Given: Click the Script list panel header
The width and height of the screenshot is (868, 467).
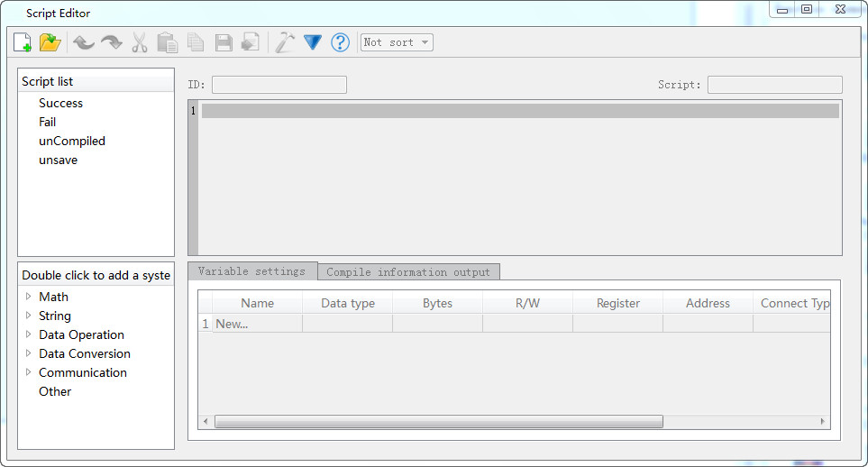Looking at the screenshot, I should pyautogui.click(x=96, y=81).
